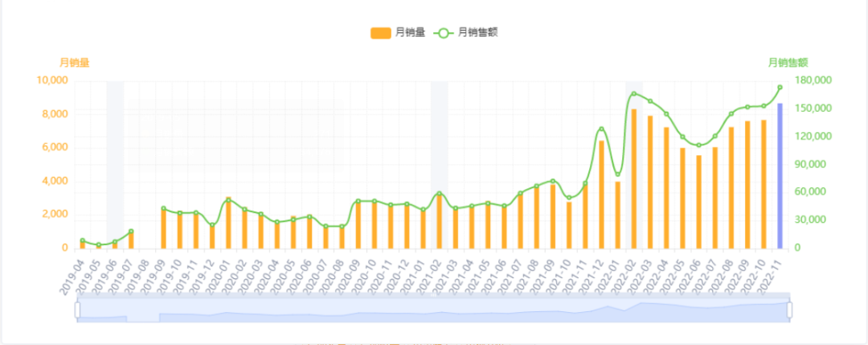Click the green line point at 2019-07
The width and height of the screenshot is (868, 345).
pos(131,232)
